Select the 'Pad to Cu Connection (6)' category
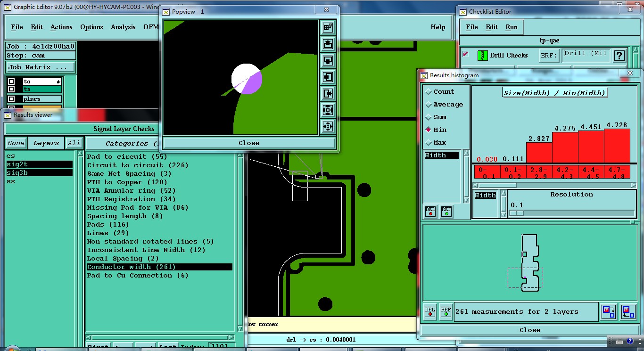The height and width of the screenshot is (351, 644). (x=159, y=275)
